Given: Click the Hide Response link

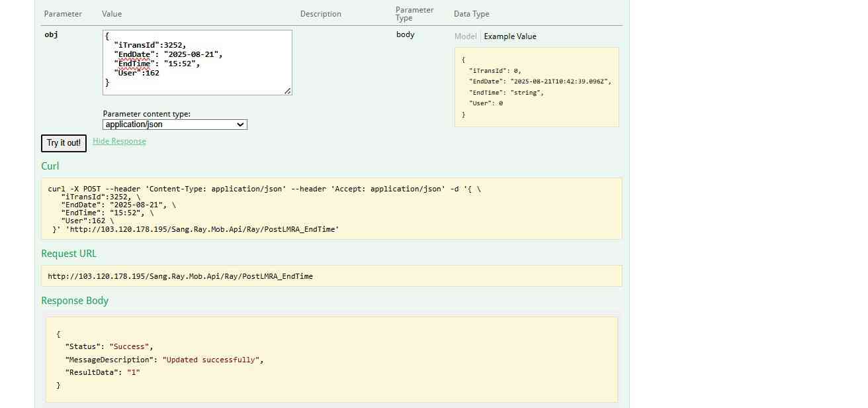Looking at the screenshot, I should pyautogui.click(x=119, y=141).
